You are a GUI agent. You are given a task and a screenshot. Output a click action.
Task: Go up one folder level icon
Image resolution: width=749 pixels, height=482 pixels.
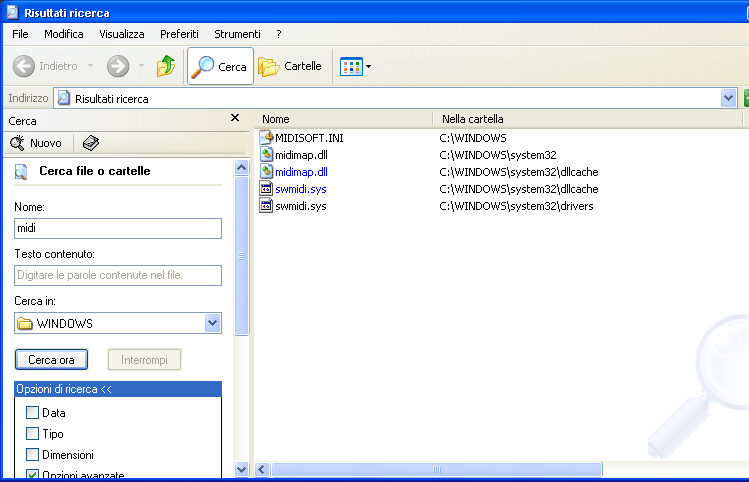pos(166,66)
